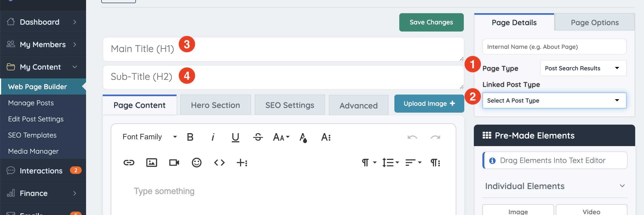Open the Select A Post Type dropdown

point(554,100)
